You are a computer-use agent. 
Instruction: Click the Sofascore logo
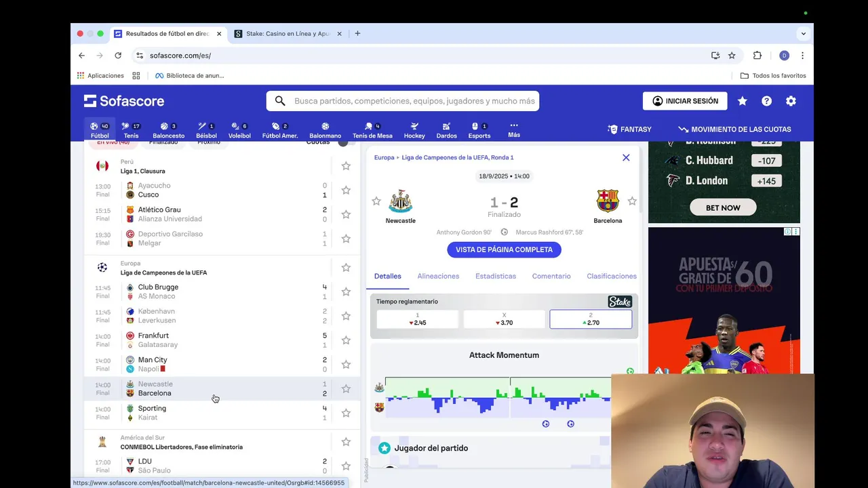[124, 101]
